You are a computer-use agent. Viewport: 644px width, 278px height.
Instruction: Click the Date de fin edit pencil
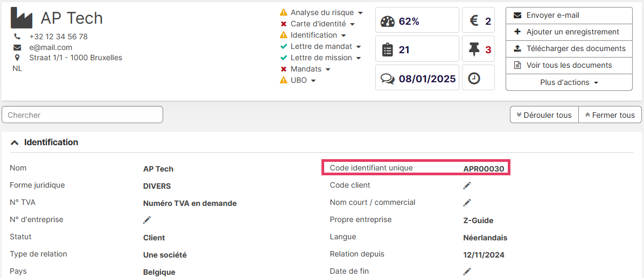(467, 272)
